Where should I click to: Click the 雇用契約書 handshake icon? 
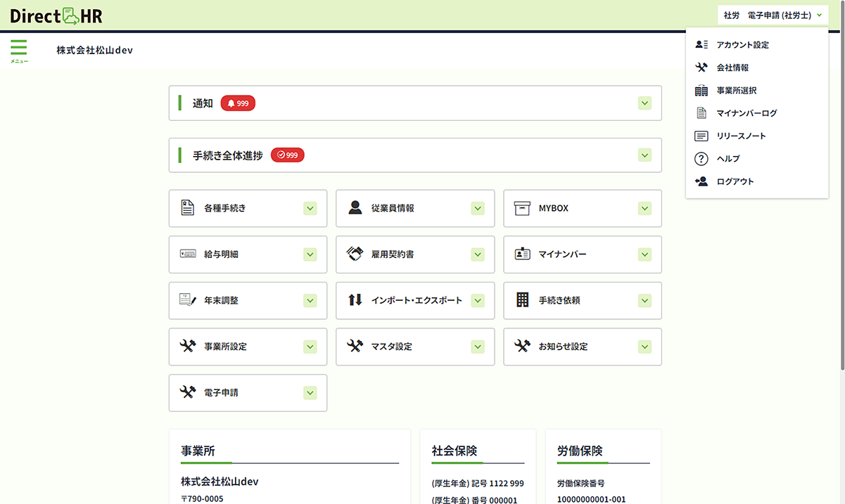355,254
